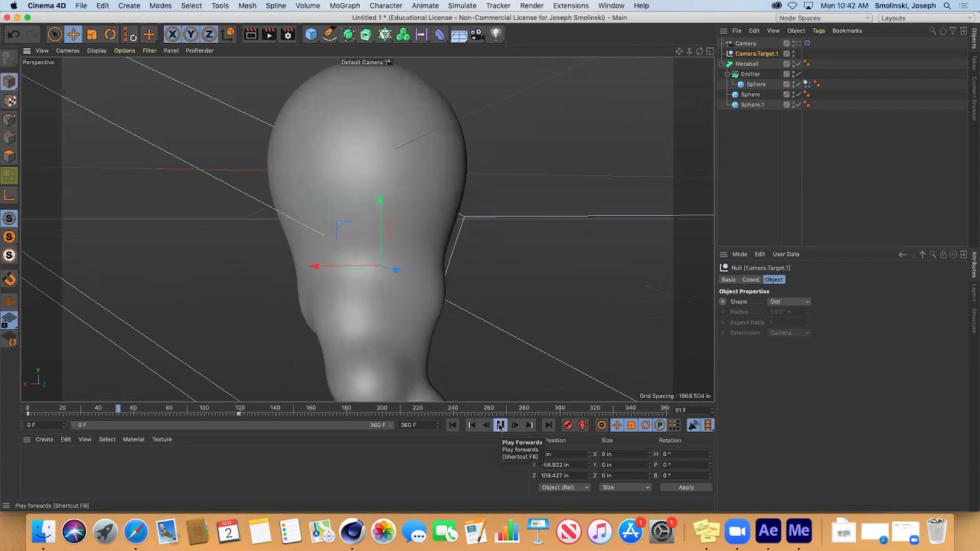Toggle Z axis lock
This screenshot has width=980, height=551.
tap(208, 34)
